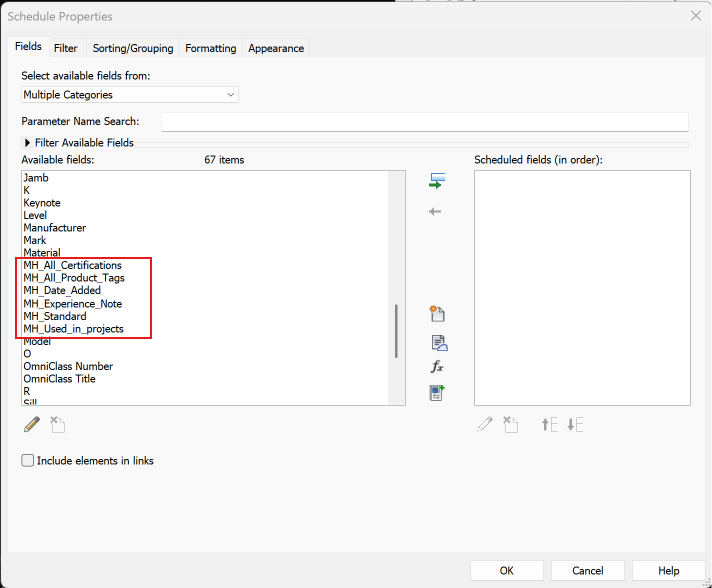Click the New parameter icon
Image resolution: width=712 pixels, height=588 pixels.
coord(437,314)
